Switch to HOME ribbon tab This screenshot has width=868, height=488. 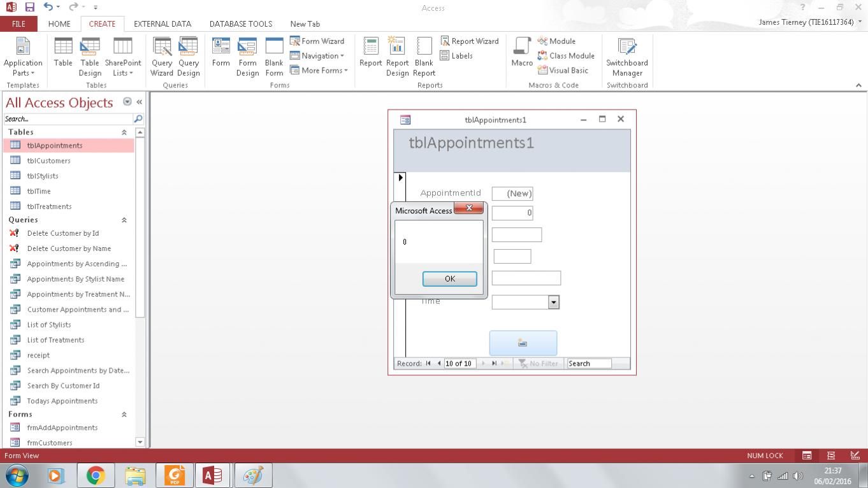59,24
